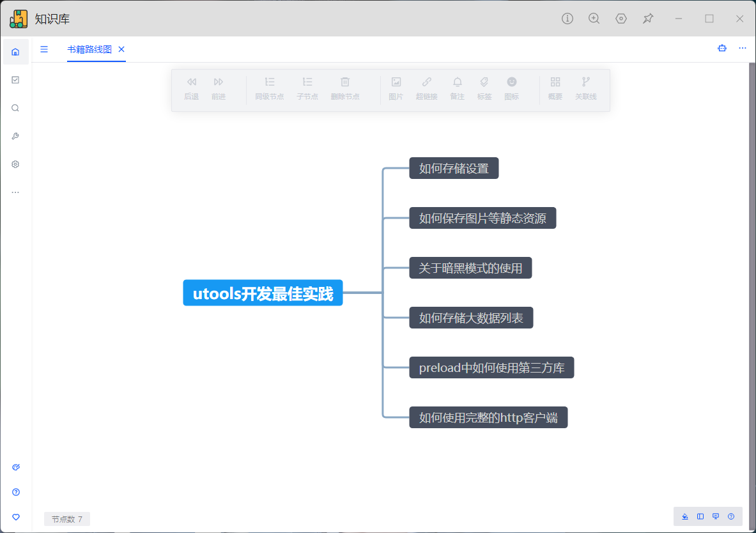Click the 删除节点 trash button
756x533 pixels.
click(345, 89)
